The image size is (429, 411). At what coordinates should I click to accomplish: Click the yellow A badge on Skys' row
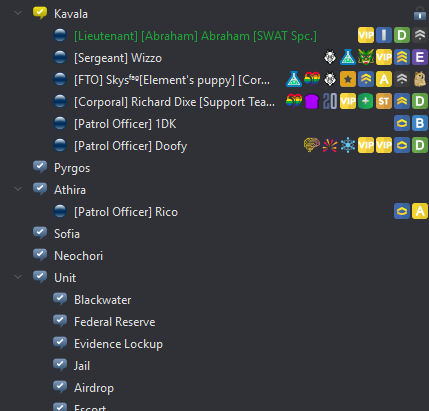click(384, 79)
